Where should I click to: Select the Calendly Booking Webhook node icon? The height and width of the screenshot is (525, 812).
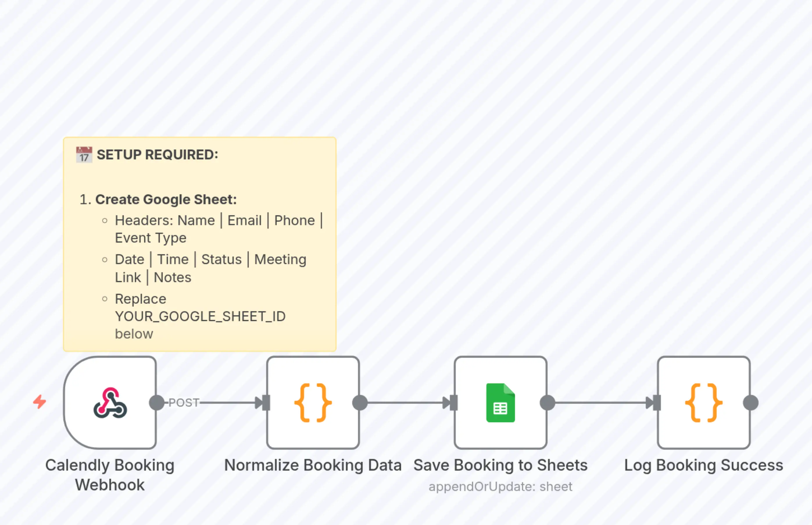pyautogui.click(x=110, y=402)
